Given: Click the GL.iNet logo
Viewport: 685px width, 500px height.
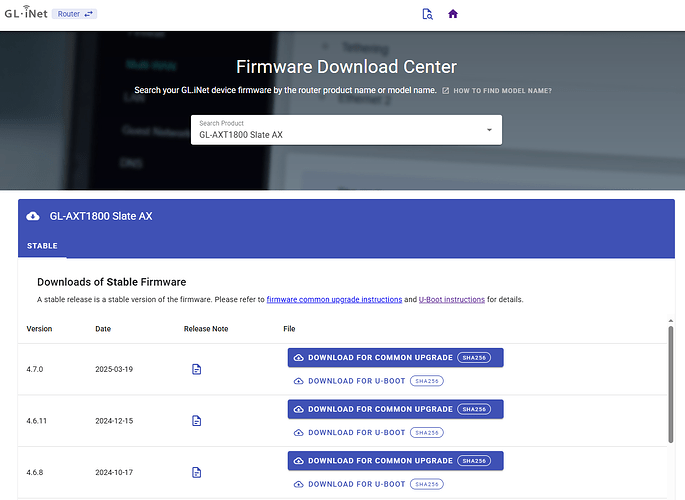Looking at the screenshot, I should point(30,14).
